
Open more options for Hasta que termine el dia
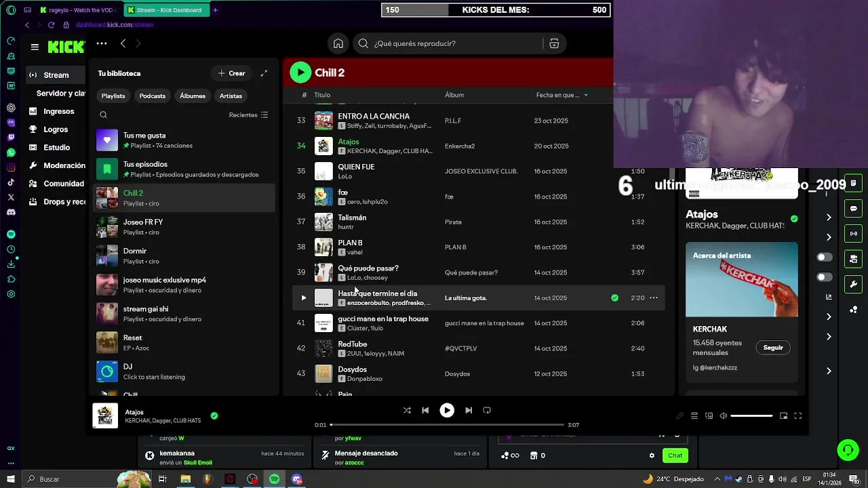coord(654,298)
